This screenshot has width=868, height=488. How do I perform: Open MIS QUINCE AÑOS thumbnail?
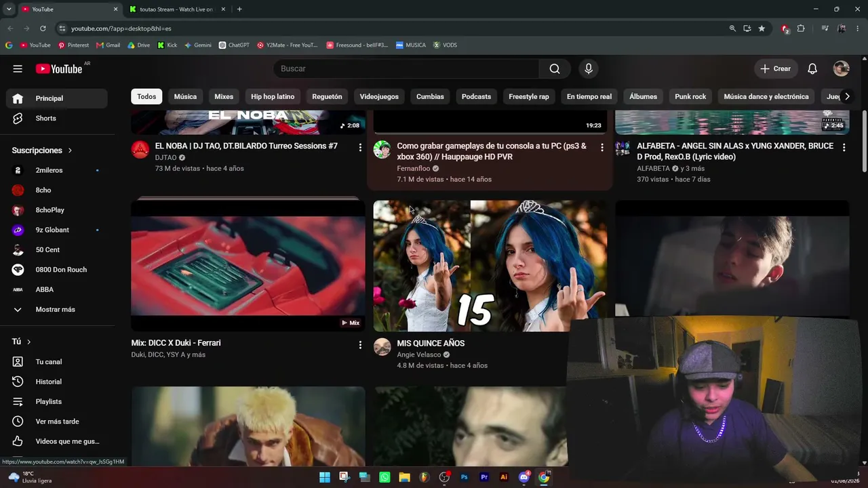490,266
